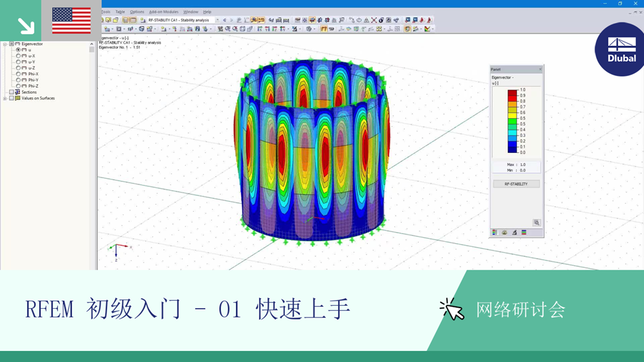This screenshot has height=362, width=644.
Task: Open the display factors tab in Panel
Action: (x=504, y=233)
